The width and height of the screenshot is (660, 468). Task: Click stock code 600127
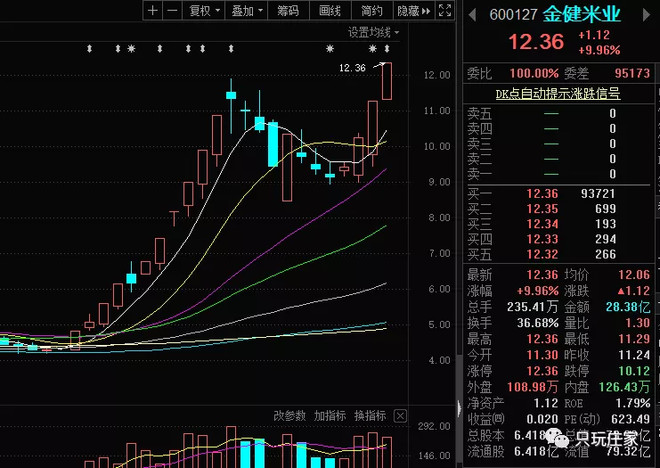point(513,15)
